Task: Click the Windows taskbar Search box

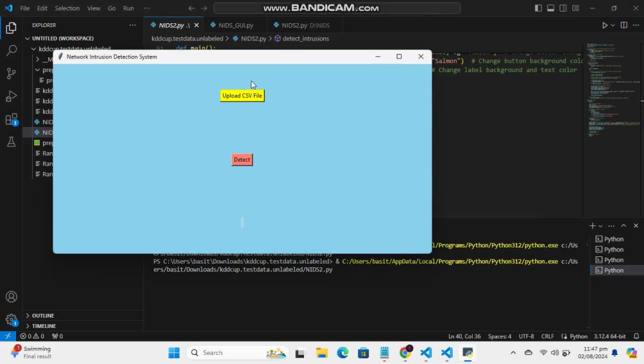Action: [x=238, y=352]
